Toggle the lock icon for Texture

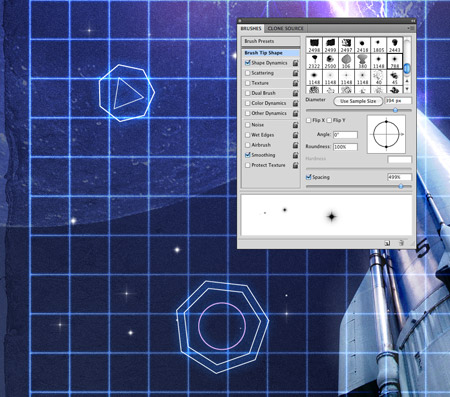[x=295, y=83]
